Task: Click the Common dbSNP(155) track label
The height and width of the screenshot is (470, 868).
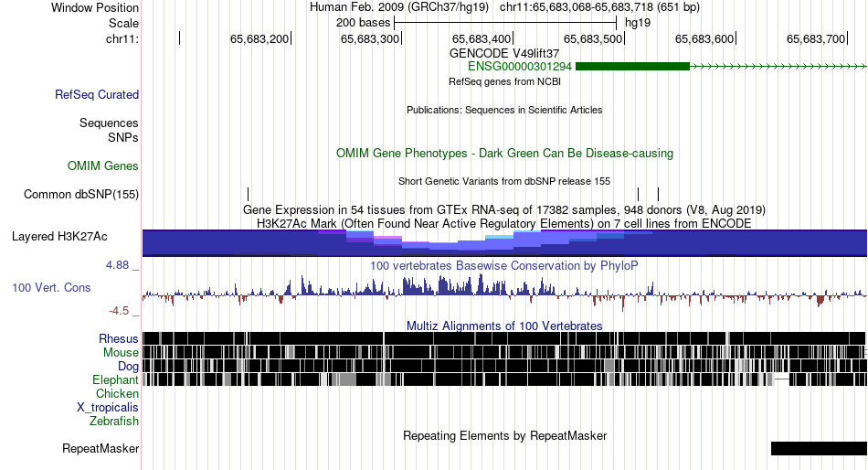Action: (x=80, y=195)
